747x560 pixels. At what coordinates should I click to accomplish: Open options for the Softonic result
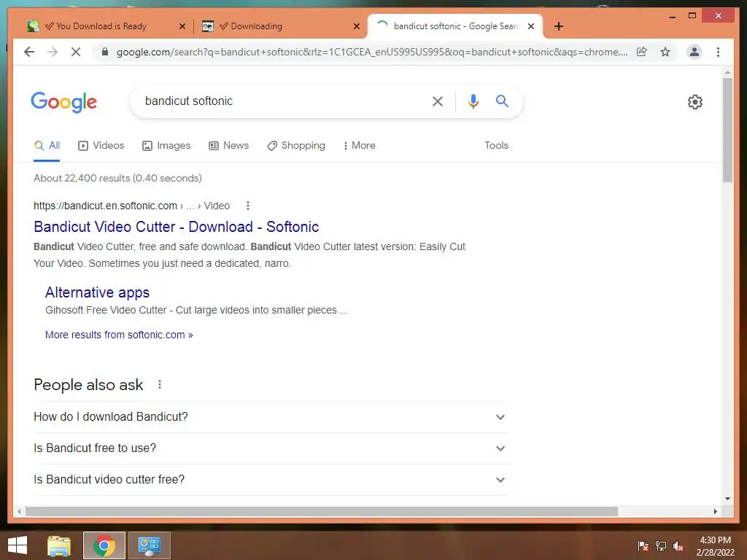tap(247, 206)
